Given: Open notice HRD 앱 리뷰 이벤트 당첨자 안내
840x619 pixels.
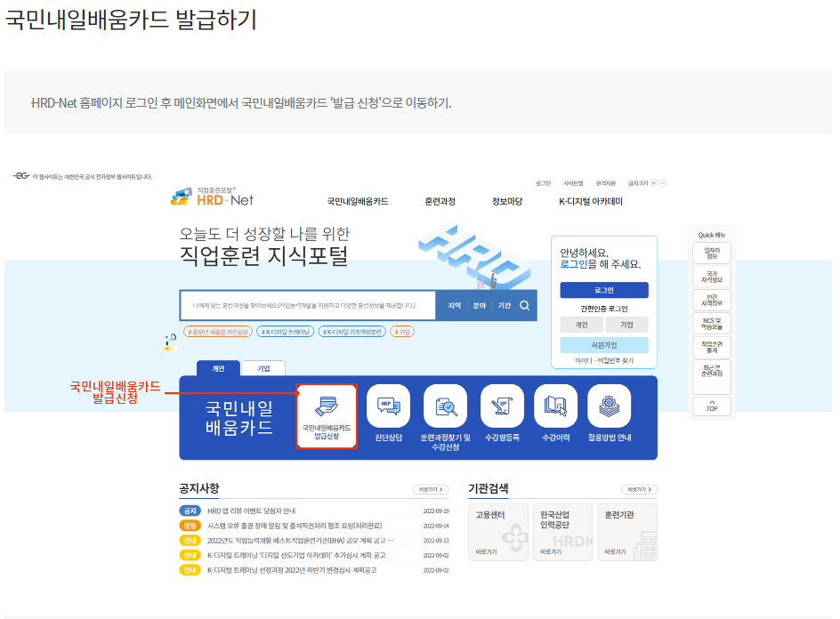Looking at the screenshot, I should click(x=251, y=510).
